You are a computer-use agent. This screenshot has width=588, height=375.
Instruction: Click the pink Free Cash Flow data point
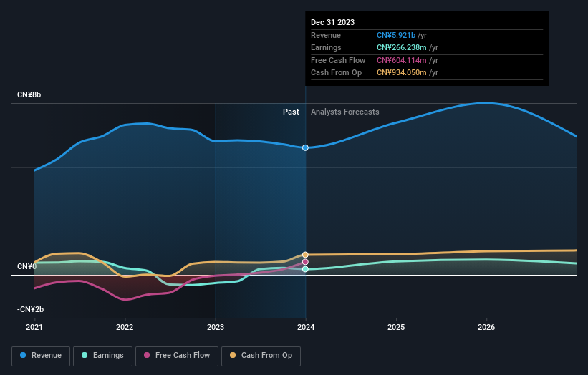tap(305, 262)
